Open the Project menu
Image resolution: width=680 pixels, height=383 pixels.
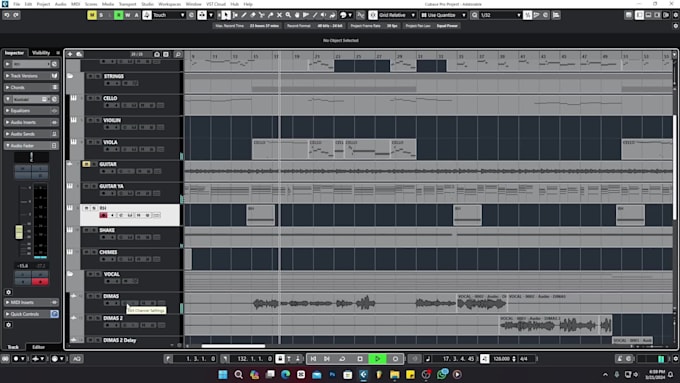pyautogui.click(x=43, y=4)
